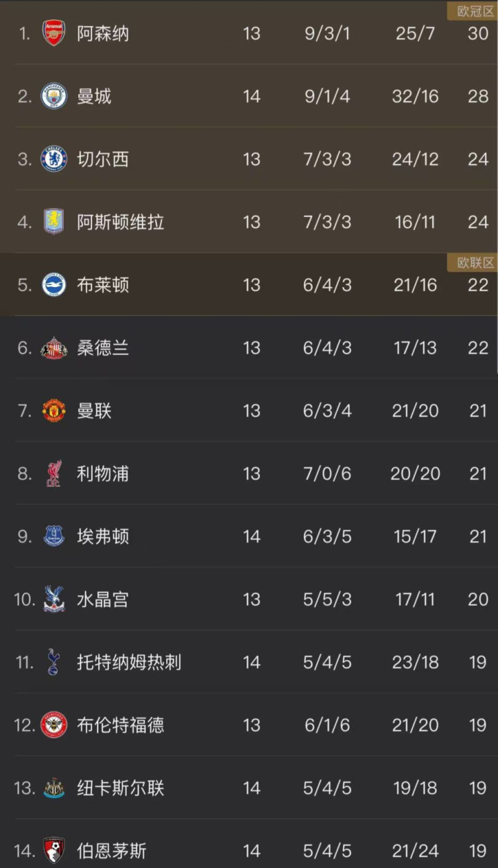Select the Brentford bee badge
Image resolution: width=498 pixels, height=868 pixels.
click(x=54, y=725)
